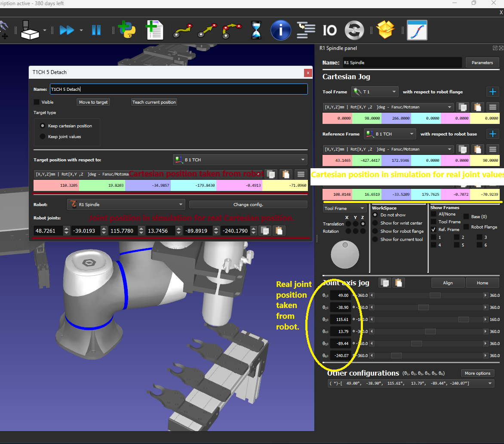Enable the Visible checkbox
The height and width of the screenshot is (444, 504).
click(37, 102)
